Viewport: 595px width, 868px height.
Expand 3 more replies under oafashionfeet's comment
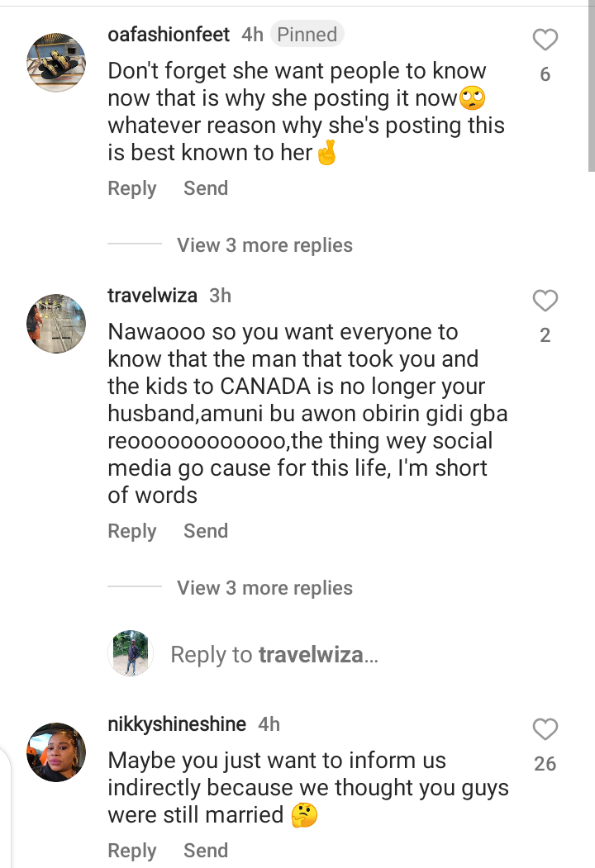(x=264, y=245)
